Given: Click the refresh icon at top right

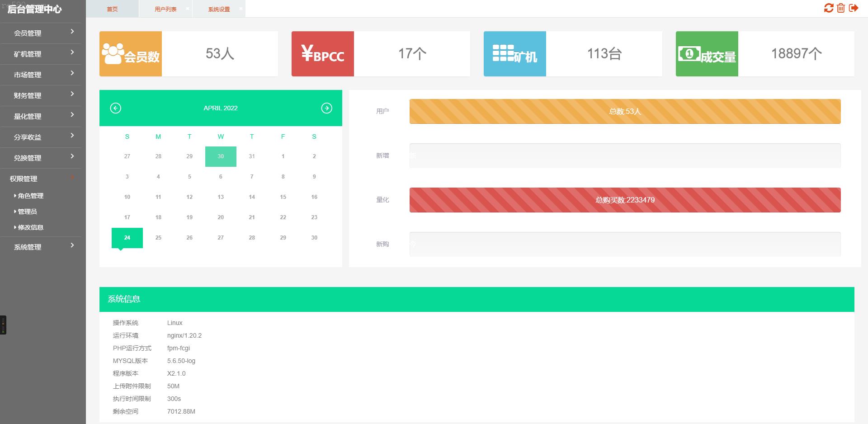Looking at the screenshot, I should (829, 8).
